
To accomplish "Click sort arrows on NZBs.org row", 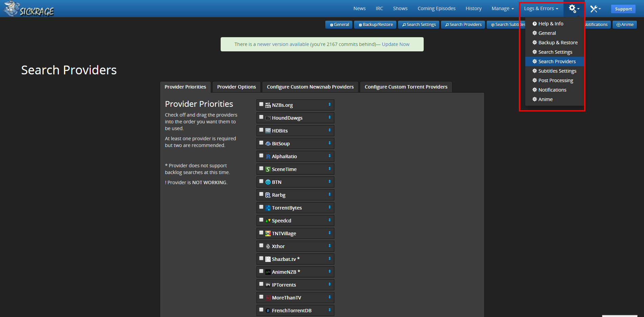I will click(x=330, y=105).
